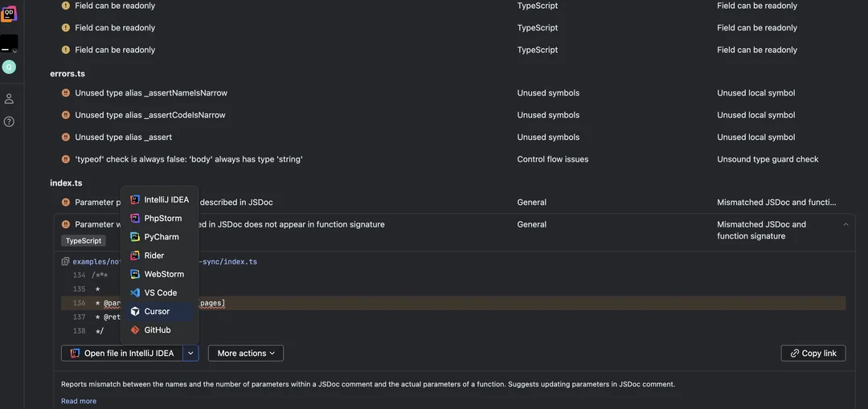Screen dimensions: 868x409
Task: Choose GitHub from the IDE menu
Action: [159, 330]
